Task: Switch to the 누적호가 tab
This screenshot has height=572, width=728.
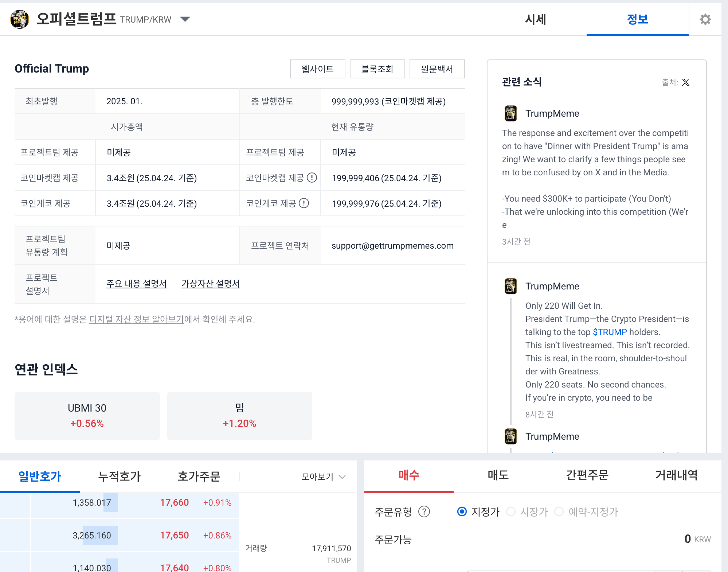Action: click(x=119, y=476)
